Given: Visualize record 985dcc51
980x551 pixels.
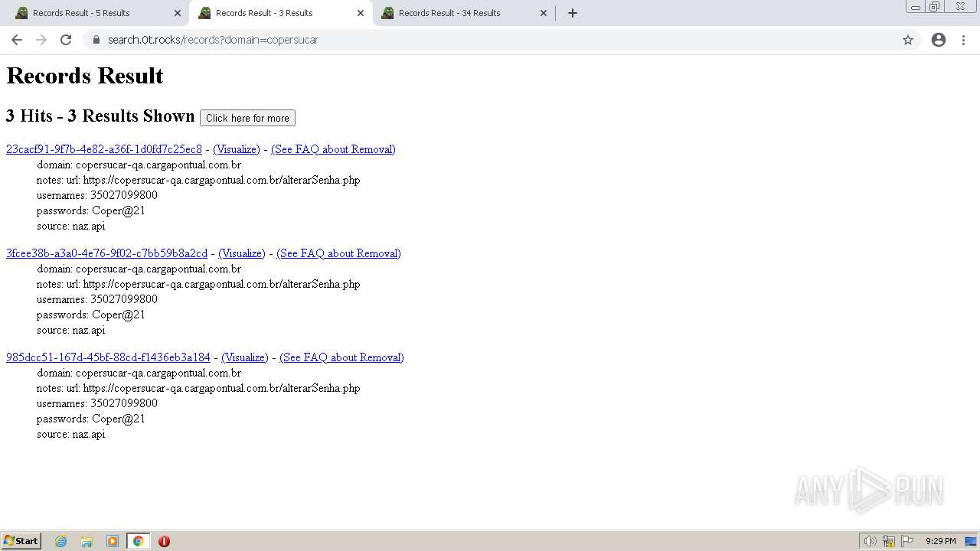Looking at the screenshot, I should pyautogui.click(x=245, y=357).
